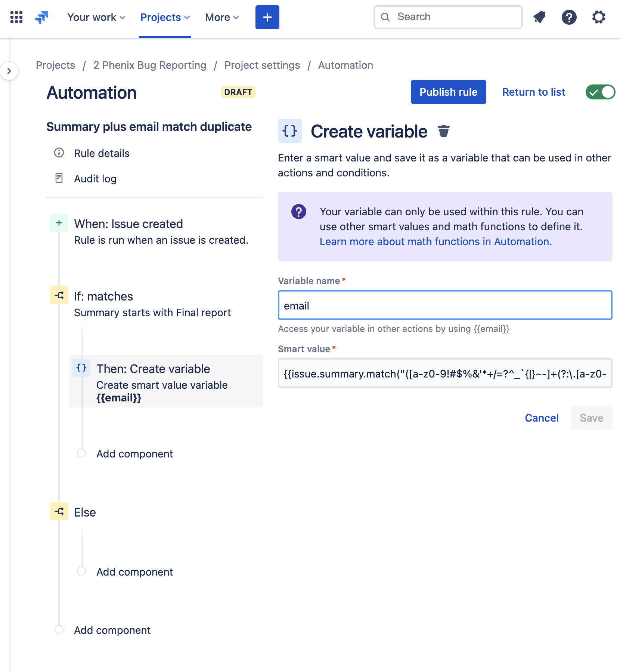Toggle the rule enabled switch

[x=600, y=92]
